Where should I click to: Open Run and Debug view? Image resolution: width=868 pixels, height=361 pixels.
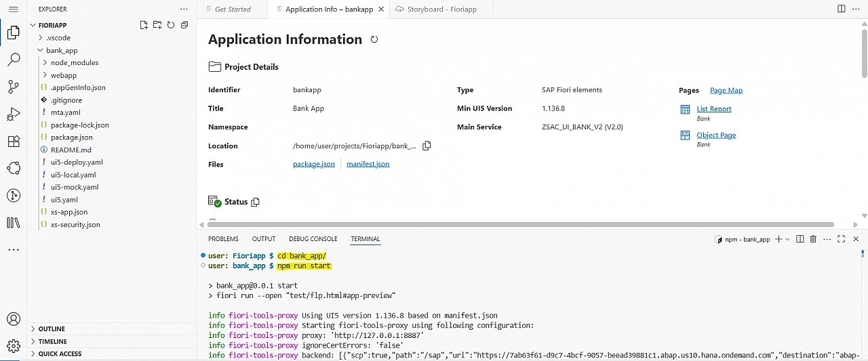click(14, 114)
